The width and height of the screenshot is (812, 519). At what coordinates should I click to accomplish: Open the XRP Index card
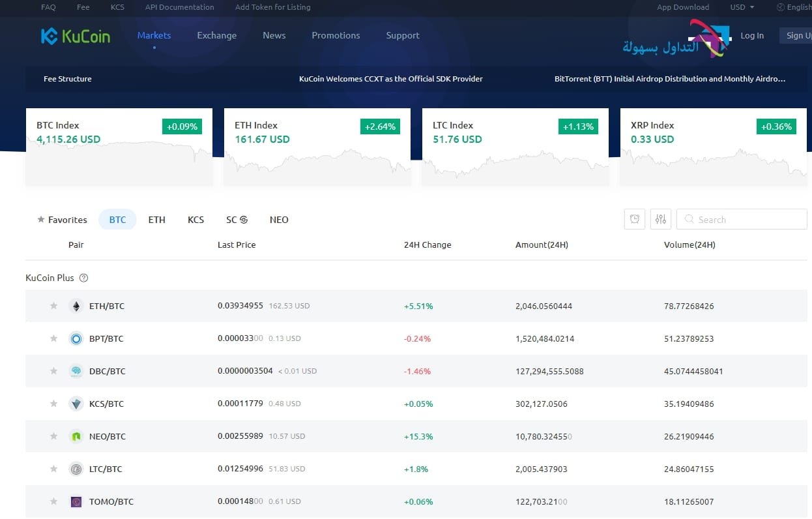[x=714, y=147]
